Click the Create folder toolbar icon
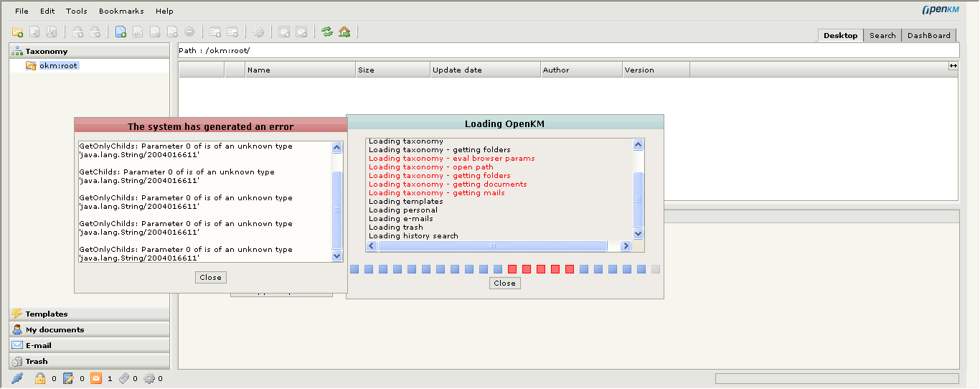 point(17,32)
